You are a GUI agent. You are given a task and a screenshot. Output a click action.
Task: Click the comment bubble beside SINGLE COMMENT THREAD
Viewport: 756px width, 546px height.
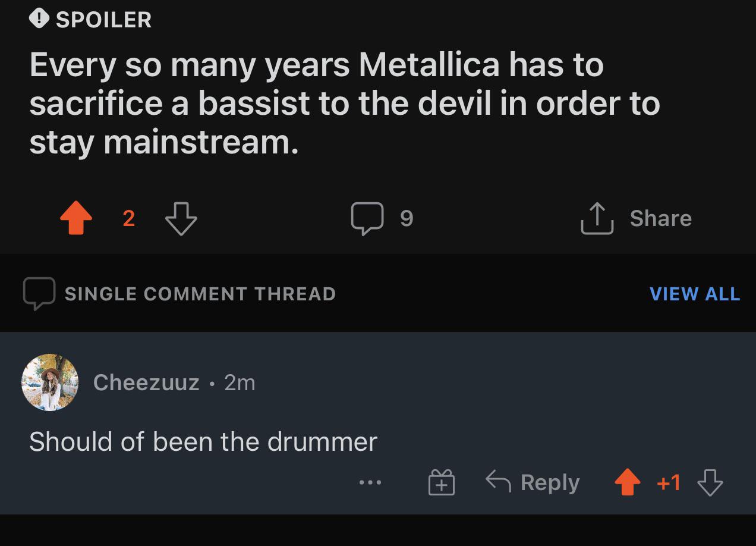coord(38,293)
